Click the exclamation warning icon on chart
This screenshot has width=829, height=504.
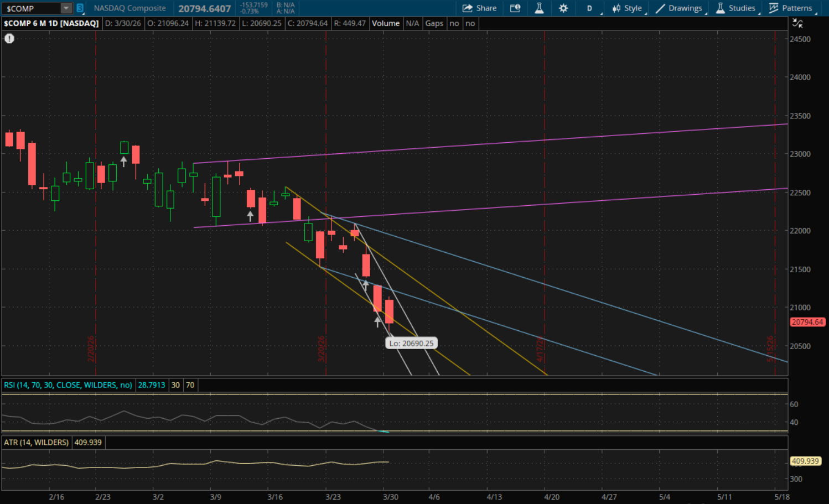[x=9, y=39]
